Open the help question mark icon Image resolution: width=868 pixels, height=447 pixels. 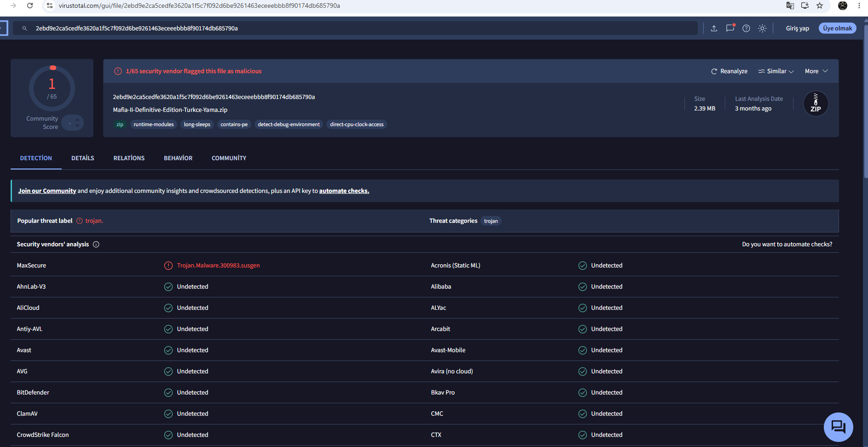(746, 29)
